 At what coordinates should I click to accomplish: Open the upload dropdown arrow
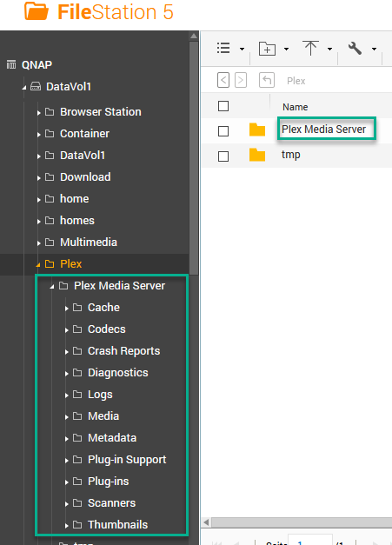click(329, 49)
